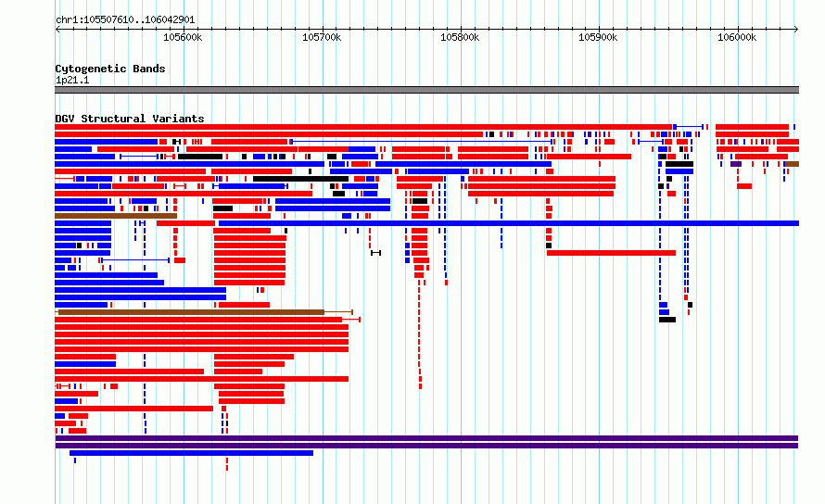This screenshot has height=504, width=825.
Task: Select the small brown variant at the right edge
Action: point(792,164)
